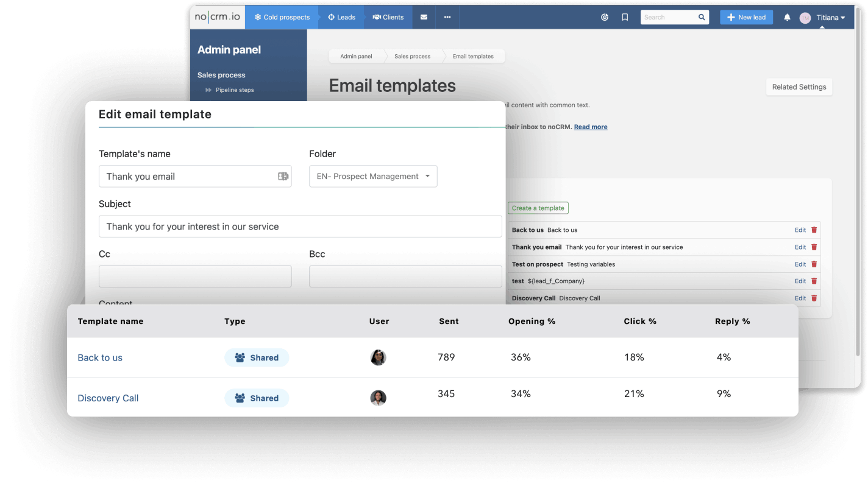Viewport: 868px width, 489px height.
Task: Click the New lead button
Action: [746, 17]
